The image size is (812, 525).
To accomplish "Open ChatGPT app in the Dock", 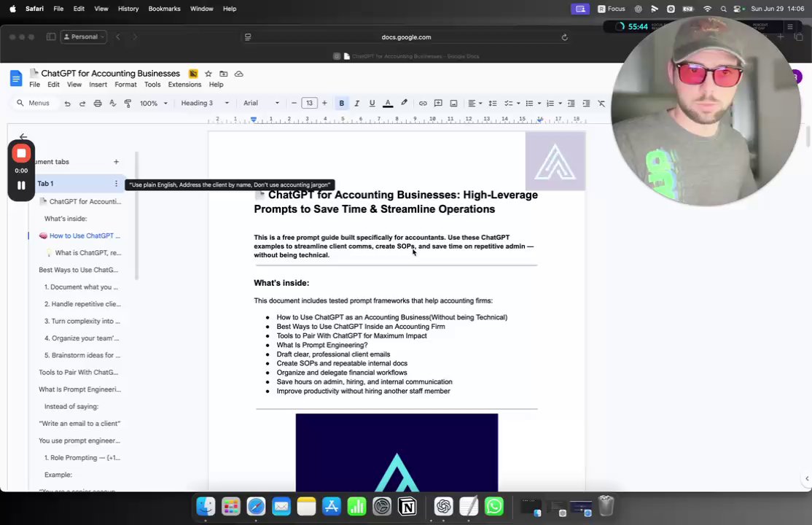I will tap(444, 506).
